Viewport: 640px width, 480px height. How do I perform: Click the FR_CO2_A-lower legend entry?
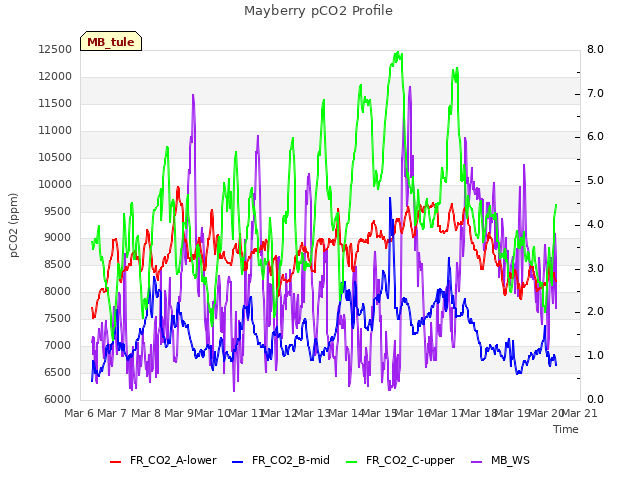163,460
